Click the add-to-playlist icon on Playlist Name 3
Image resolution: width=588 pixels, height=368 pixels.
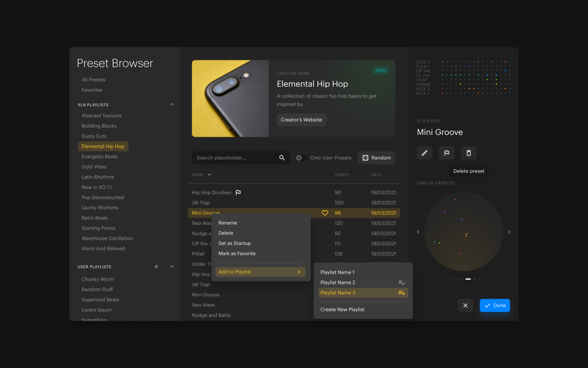401,293
